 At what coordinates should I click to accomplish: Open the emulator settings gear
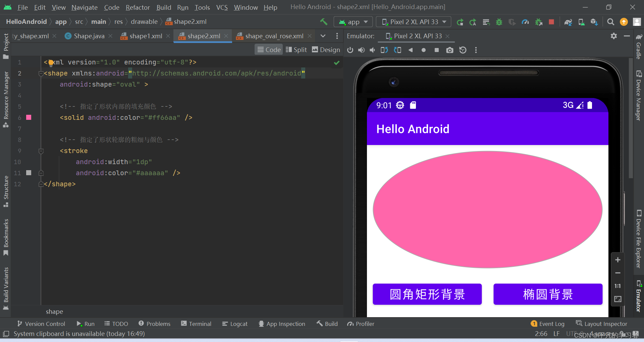point(614,36)
